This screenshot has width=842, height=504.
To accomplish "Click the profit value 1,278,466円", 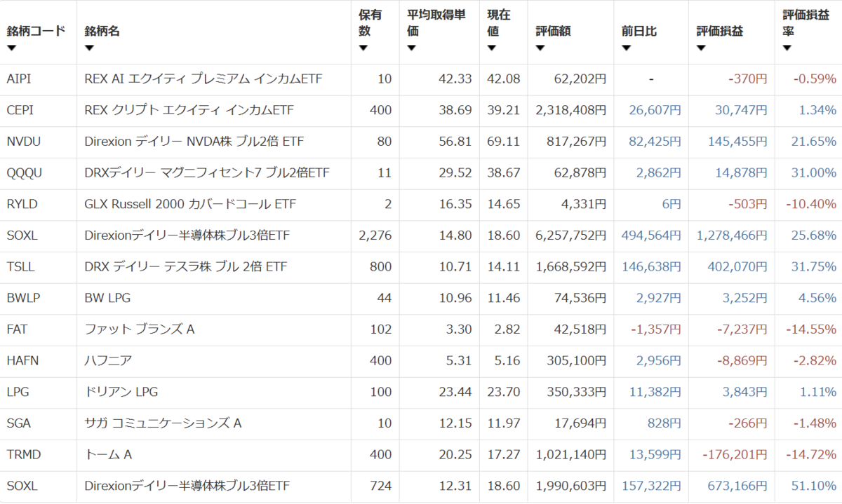I will coord(732,236).
